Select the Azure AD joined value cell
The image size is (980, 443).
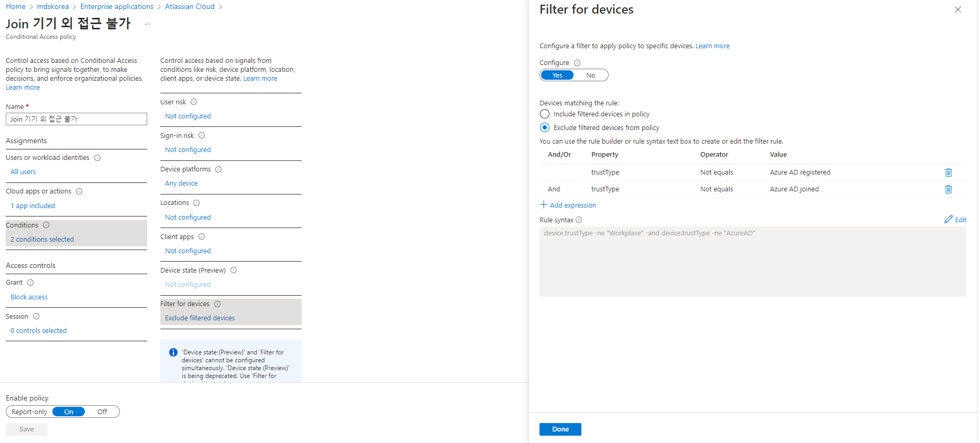pyautogui.click(x=794, y=189)
